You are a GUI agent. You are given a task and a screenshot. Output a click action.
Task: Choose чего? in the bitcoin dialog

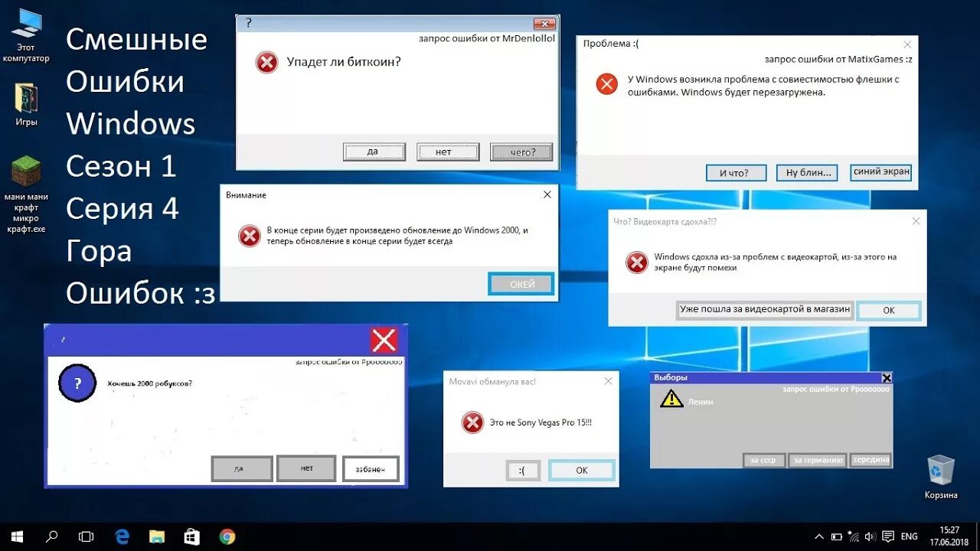pos(522,152)
